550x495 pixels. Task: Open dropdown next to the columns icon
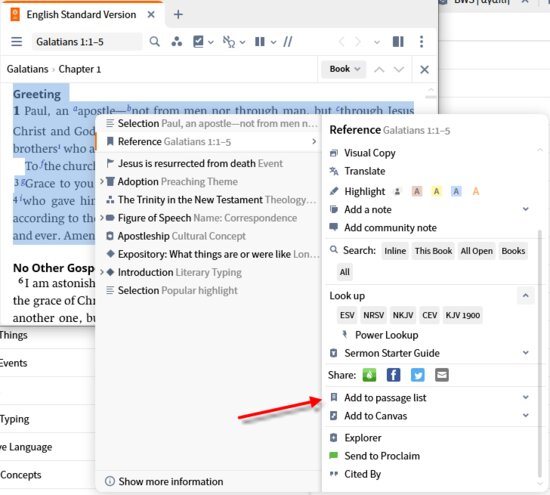[x=273, y=42]
